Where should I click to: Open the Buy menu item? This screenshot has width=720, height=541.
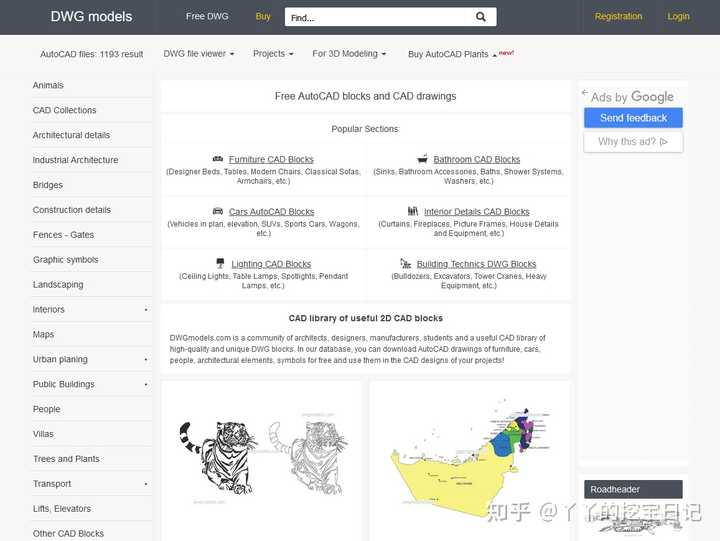tap(263, 17)
